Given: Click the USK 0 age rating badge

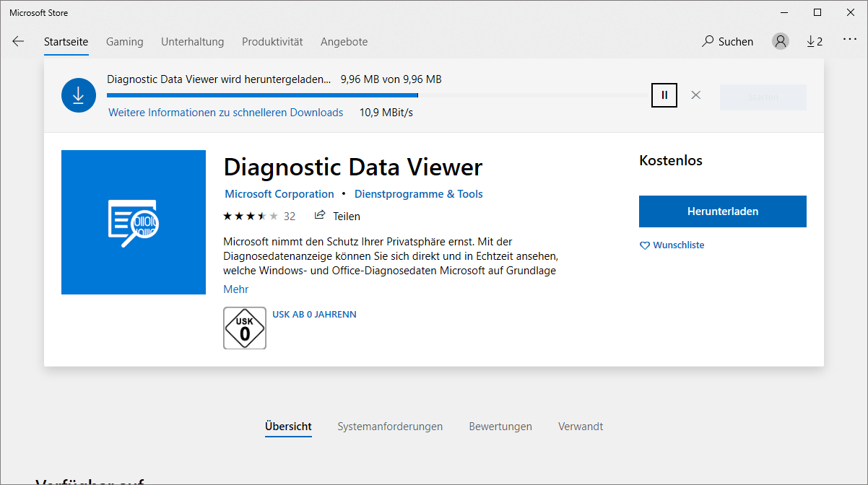Looking at the screenshot, I should click(x=245, y=328).
